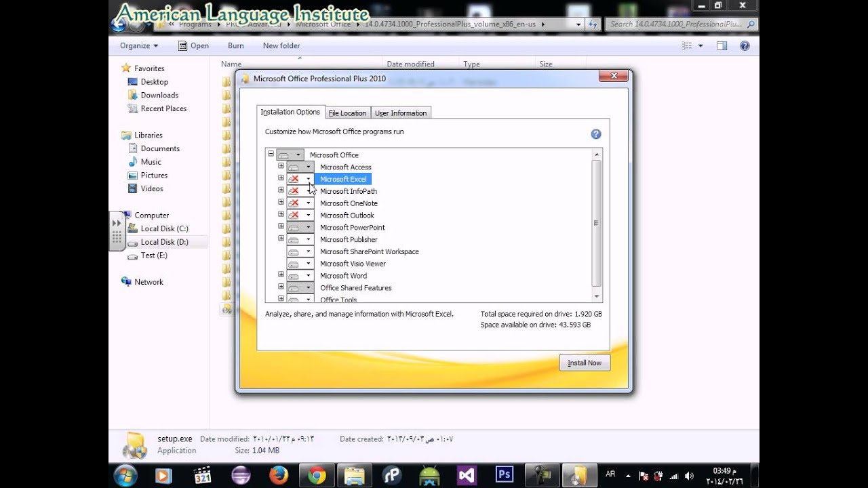Expand the Microsoft Outlook tree node

click(x=281, y=214)
